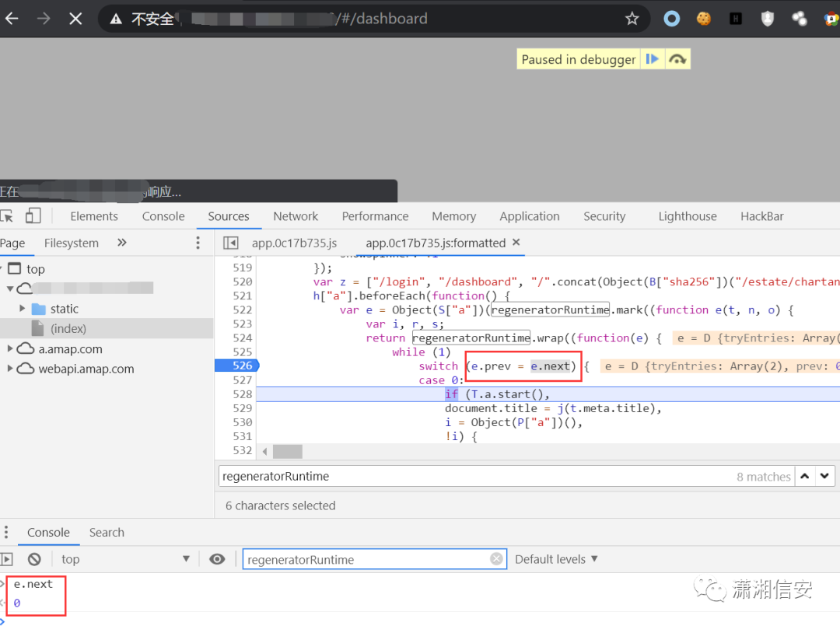840x626 pixels.
Task: Click the browser forward arrow
Action: point(44,19)
